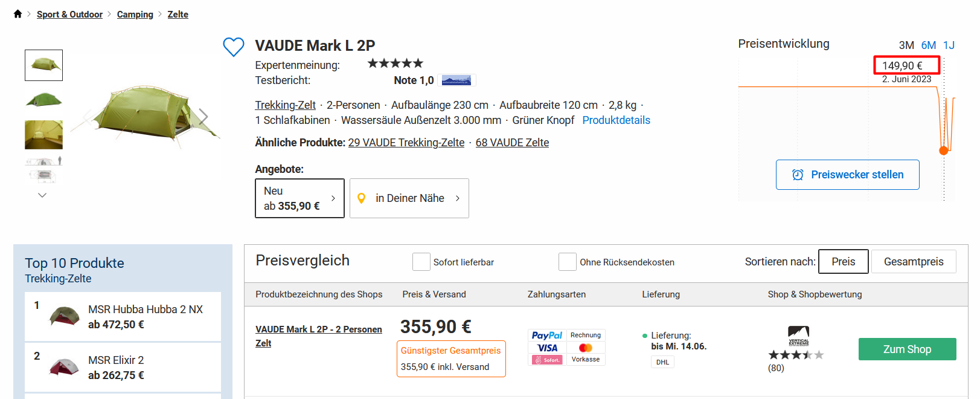The width and height of the screenshot is (980, 399).
Task: Select the expert opinion star rating
Action: (x=396, y=63)
